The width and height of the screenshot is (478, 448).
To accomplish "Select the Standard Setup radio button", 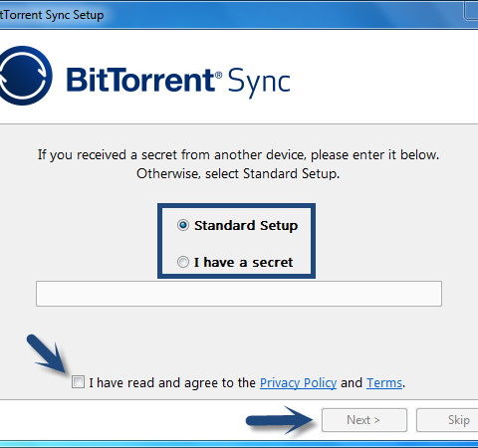I will pyautogui.click(x=183, y=225).
